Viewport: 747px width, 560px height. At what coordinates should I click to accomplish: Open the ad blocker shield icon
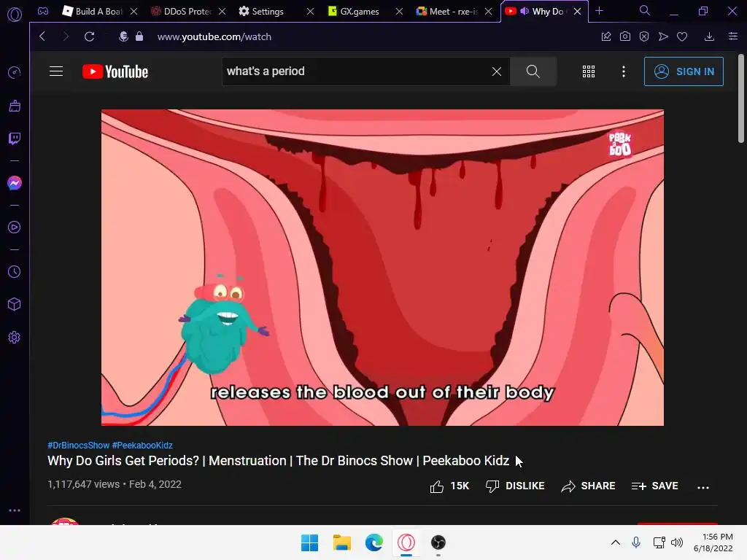pyautogui.click(x=644, y=36)
